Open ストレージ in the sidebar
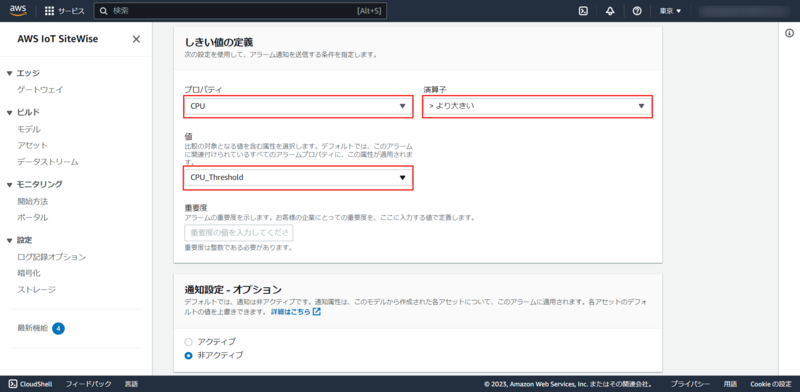800x392 pixels. [37, 289]
